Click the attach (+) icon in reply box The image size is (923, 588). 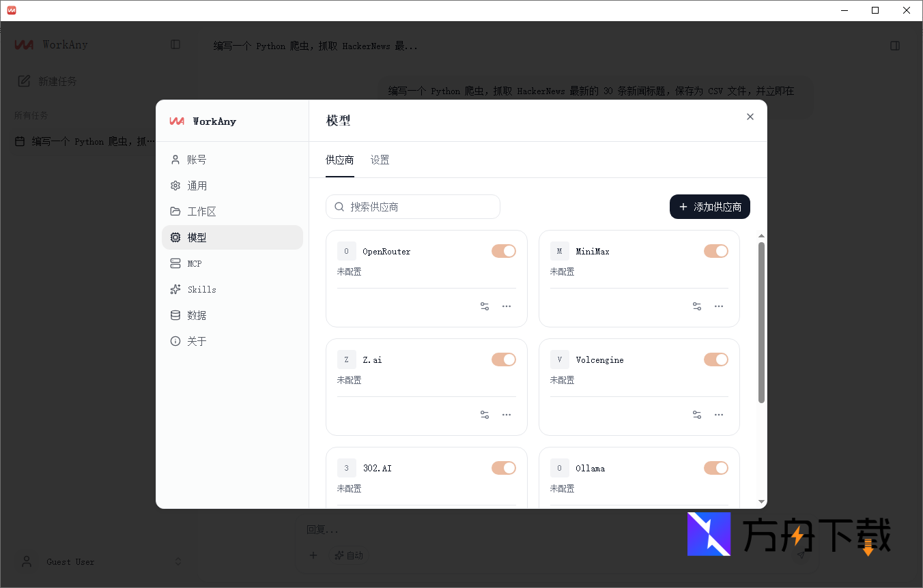(x=313, y=555)
